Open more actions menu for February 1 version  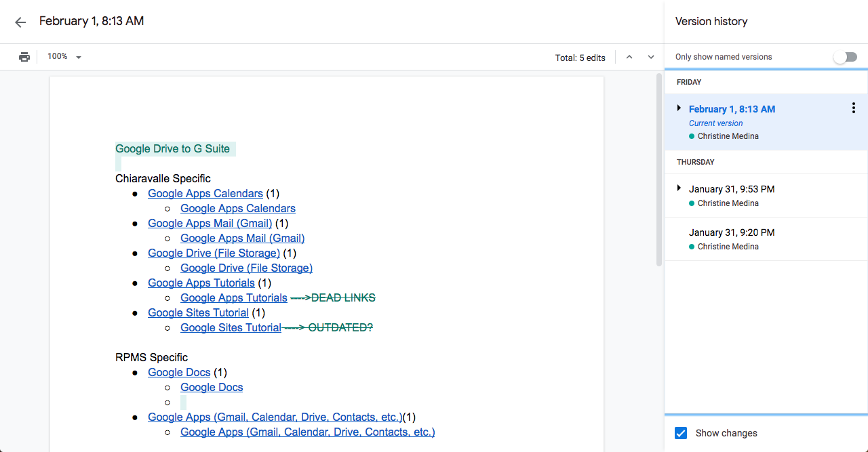853,108
